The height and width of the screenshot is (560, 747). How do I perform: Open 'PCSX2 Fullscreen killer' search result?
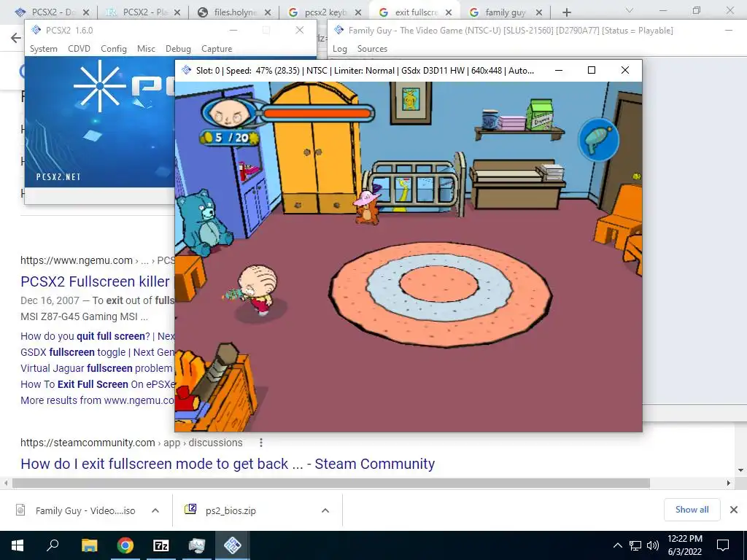[95, 281]
